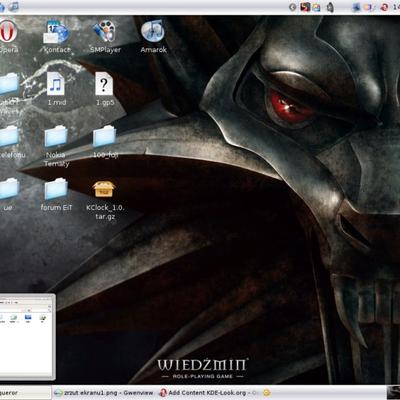The height and width of the screenshot is (400, 400).
Task: Open the Nokia Tematy folder
Action: tap(56, 136)
